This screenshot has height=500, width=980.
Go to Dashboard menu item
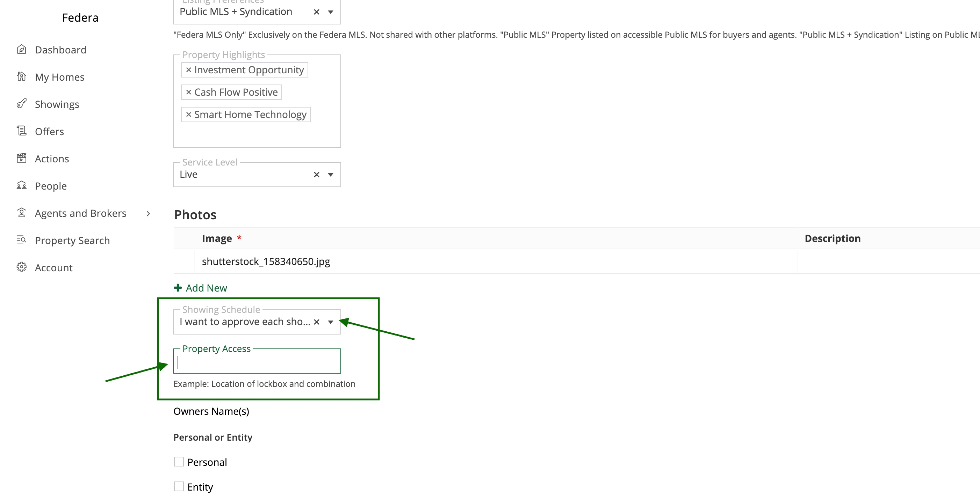[61, 50]
